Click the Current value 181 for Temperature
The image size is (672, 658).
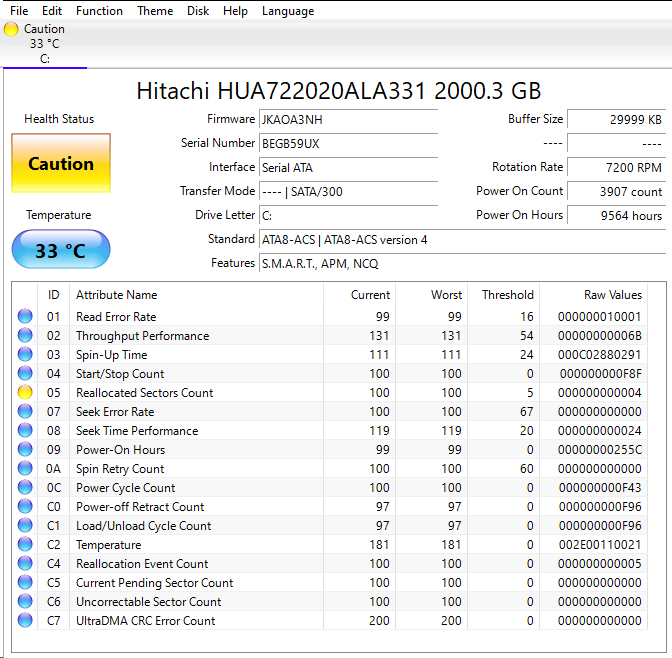point(379,545)
